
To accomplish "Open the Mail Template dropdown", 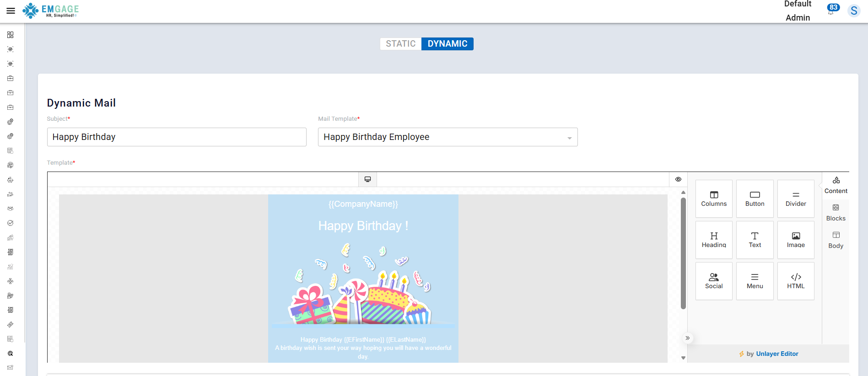I will tap(447, 137).
